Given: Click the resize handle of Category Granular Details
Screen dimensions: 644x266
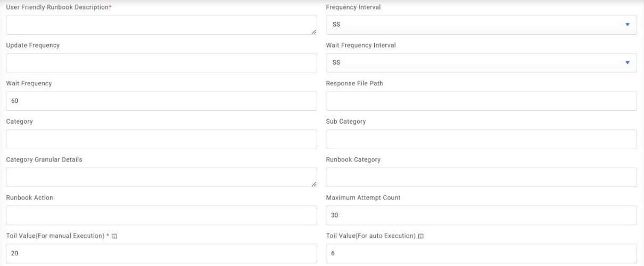Looking at the screenshot, I should 313,184.
